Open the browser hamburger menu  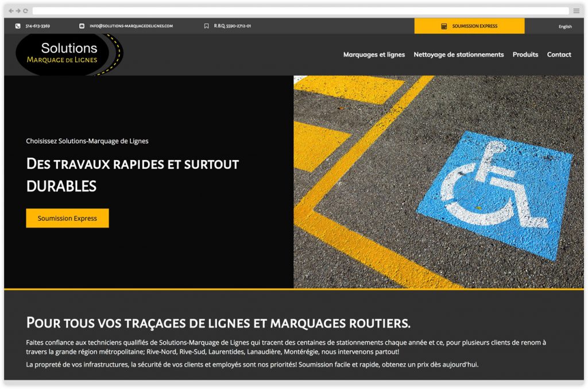tap(577, 11)
